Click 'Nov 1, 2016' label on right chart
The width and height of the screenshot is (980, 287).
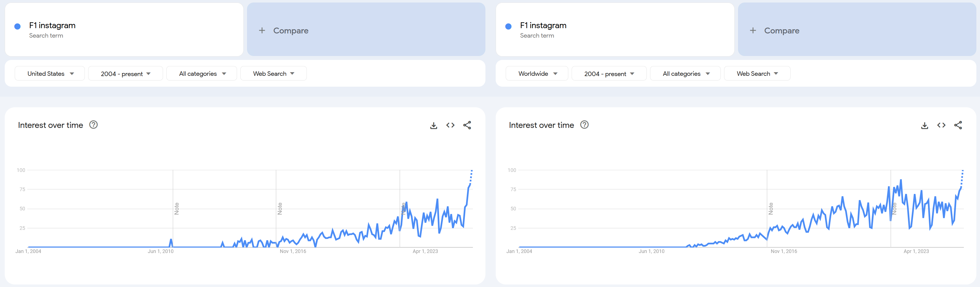coord(784,251)
